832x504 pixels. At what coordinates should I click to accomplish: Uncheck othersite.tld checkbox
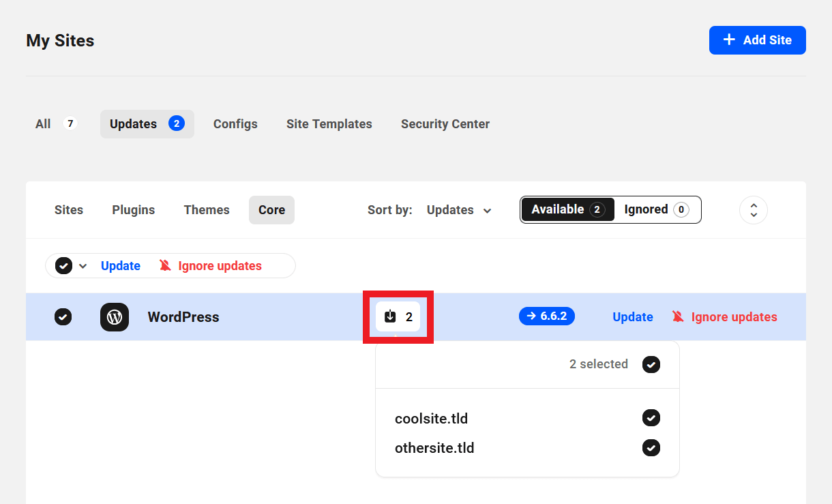[651, 448]
